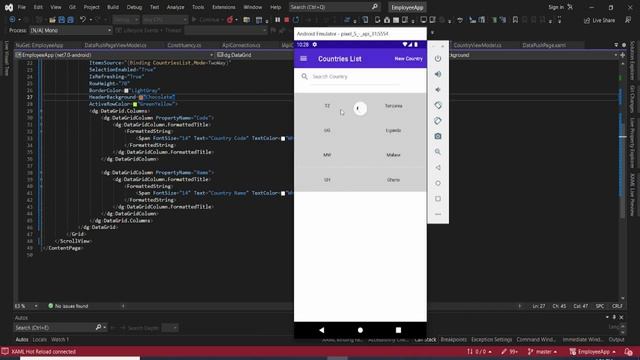Open the Git menu
640x360 pixels.
click(72, 7)
